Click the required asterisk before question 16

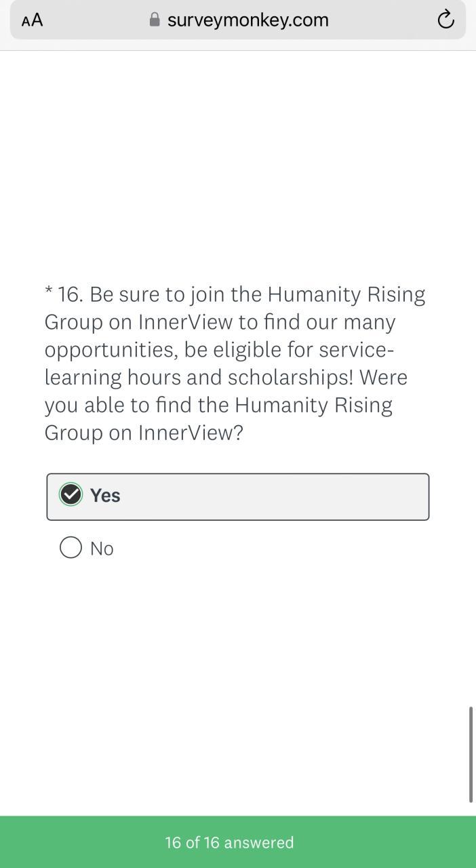[x=49, y=293]
